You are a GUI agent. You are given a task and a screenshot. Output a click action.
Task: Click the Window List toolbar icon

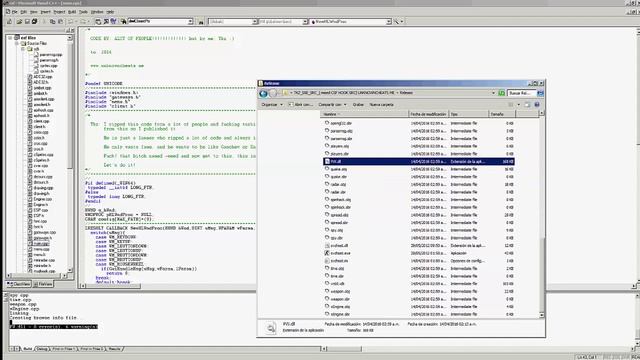click(113, 21)
